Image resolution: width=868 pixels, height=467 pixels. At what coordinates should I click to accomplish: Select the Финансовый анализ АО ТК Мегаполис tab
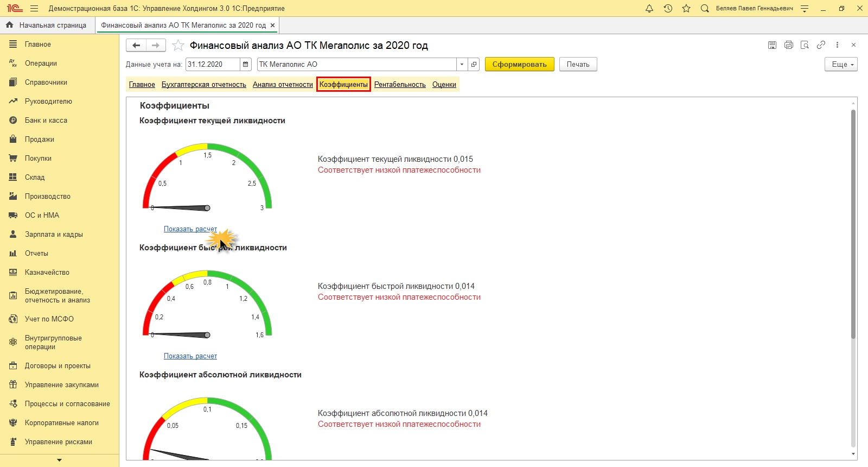183,25
